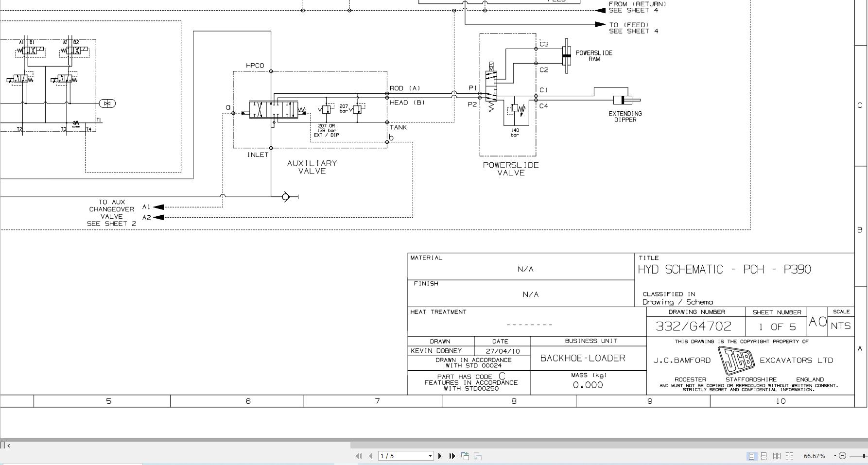The width and height of the screenshot is (868, 465).
Task: Click the POWERSLIDE RAM label
Action: tap(594, 56)
